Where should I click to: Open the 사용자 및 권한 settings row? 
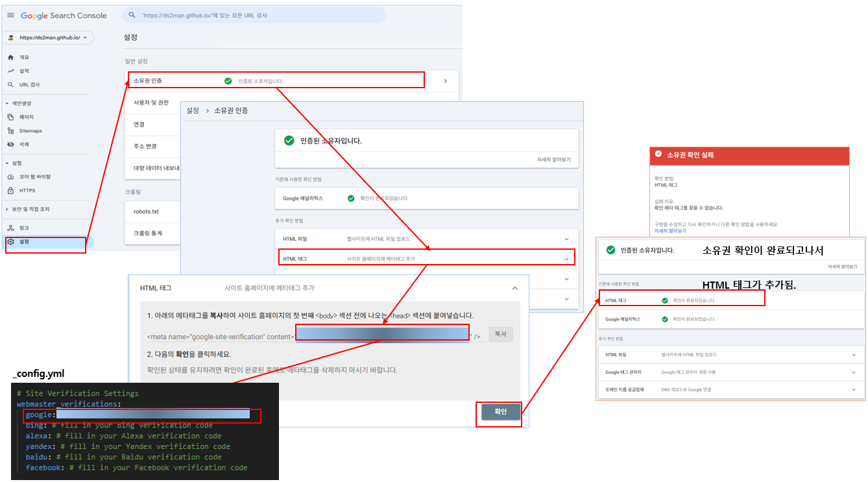(152, 102)
